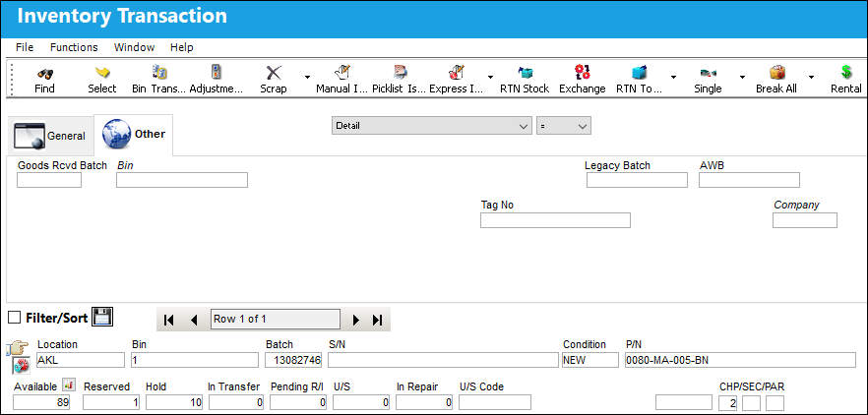This screenshot has height=415, width=868.
Task: Click the Scrap tool icon
Action: (x=274, y=73)
